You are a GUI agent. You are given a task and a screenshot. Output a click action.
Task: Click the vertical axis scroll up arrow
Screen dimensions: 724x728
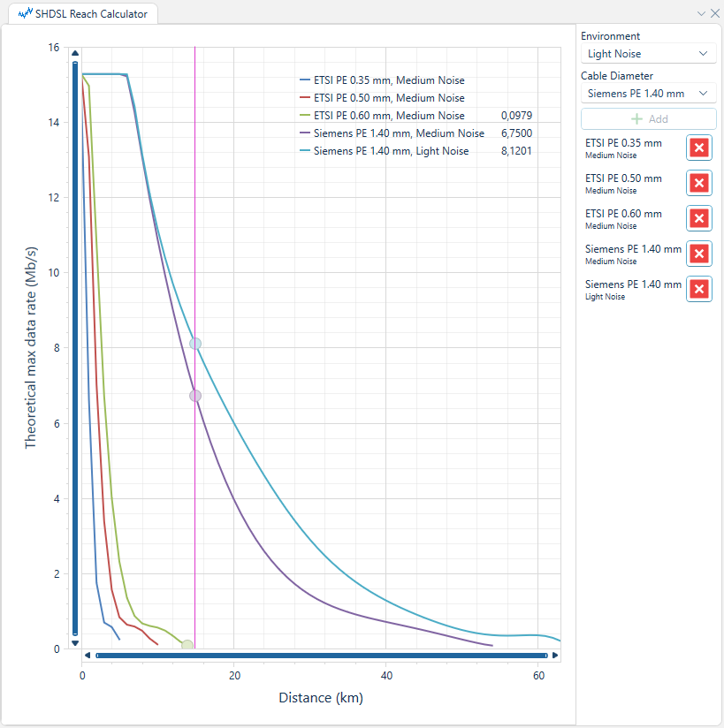[75, 53]
